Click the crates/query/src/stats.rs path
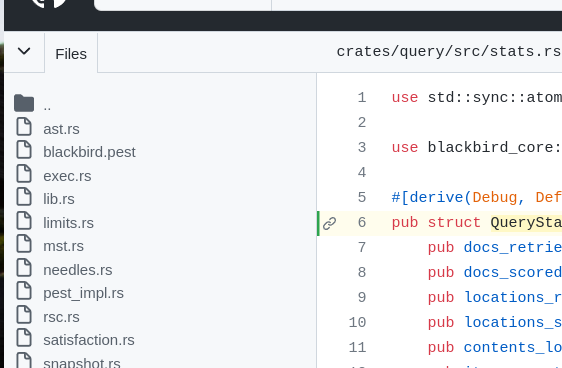The height and width of the screenshot is (368, 562). click(449, 52)
